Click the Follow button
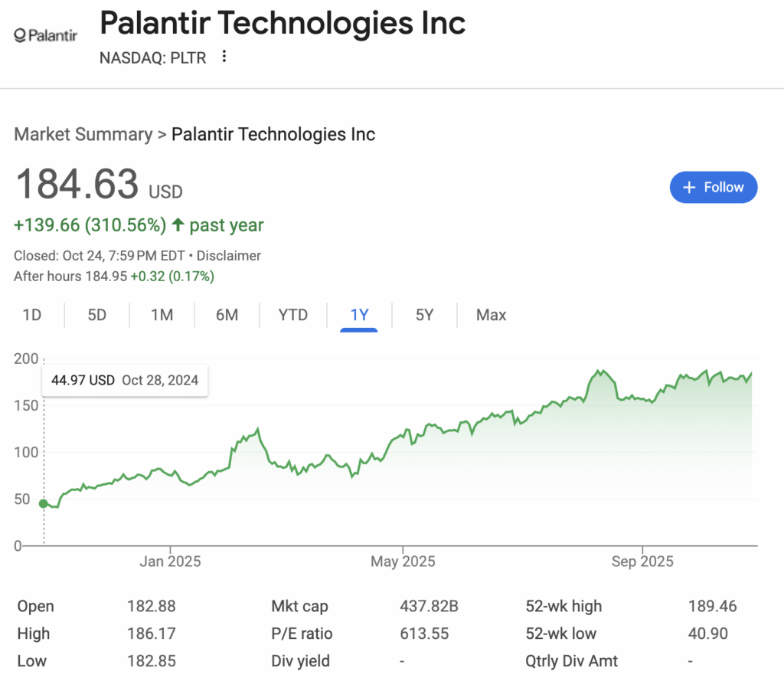 [714, 187]
